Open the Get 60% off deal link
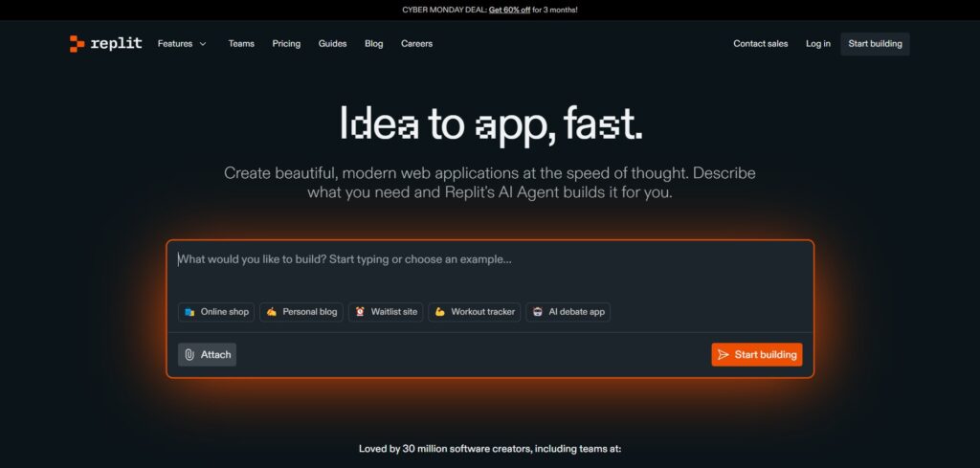Image resolution: width=980 pixels, height=468 pixels. pos(509,10)
